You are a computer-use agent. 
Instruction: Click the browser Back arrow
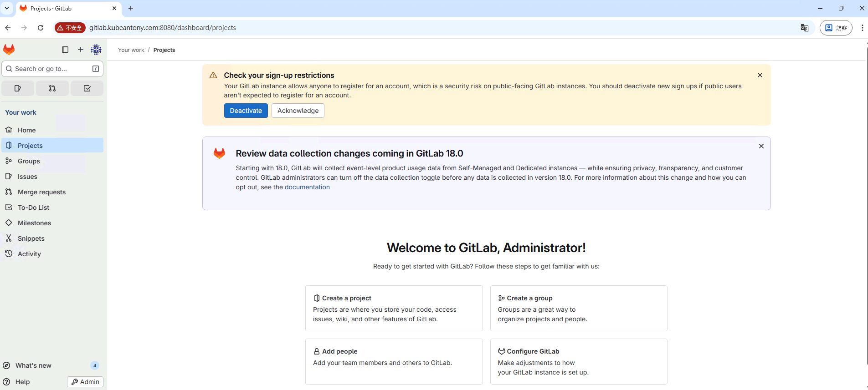point(8,28)
